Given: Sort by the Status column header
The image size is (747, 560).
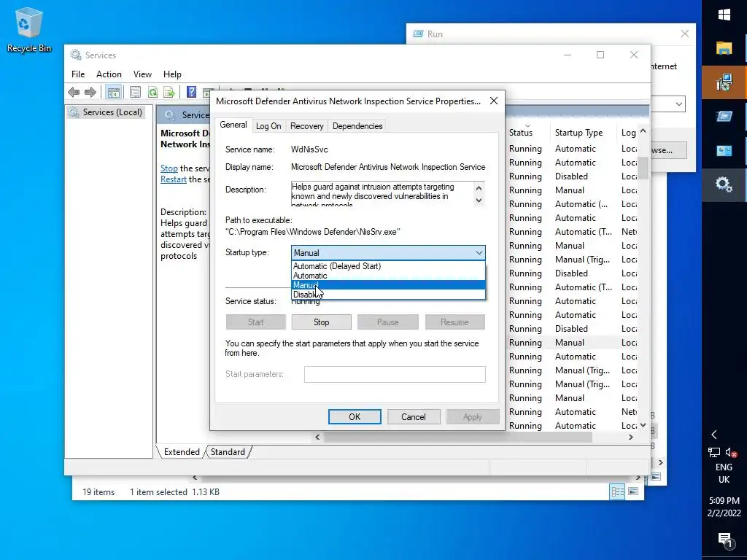Looking at the screenshot, I should 527,133.
